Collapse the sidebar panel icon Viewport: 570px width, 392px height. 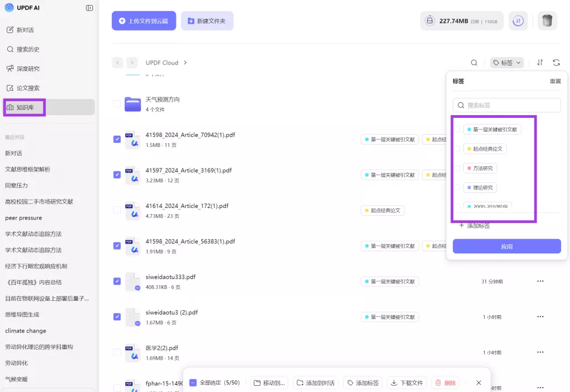(90, 8)
